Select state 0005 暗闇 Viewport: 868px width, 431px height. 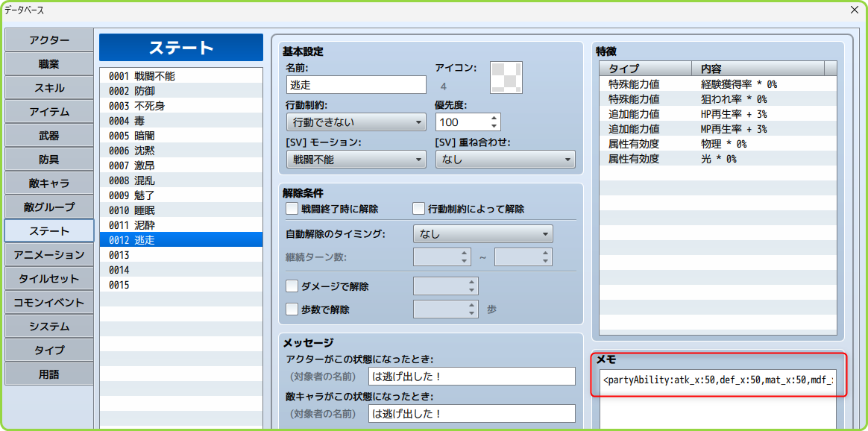click(181, 136)
